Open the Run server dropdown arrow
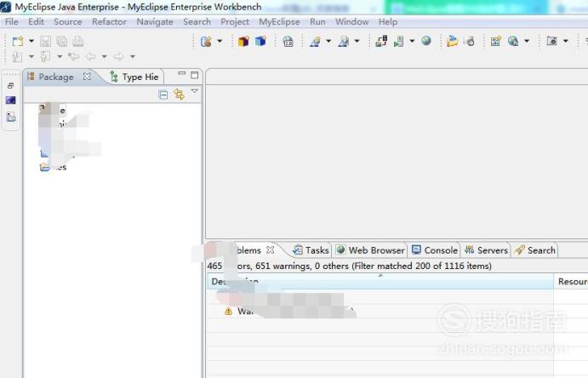 [412, 41]
